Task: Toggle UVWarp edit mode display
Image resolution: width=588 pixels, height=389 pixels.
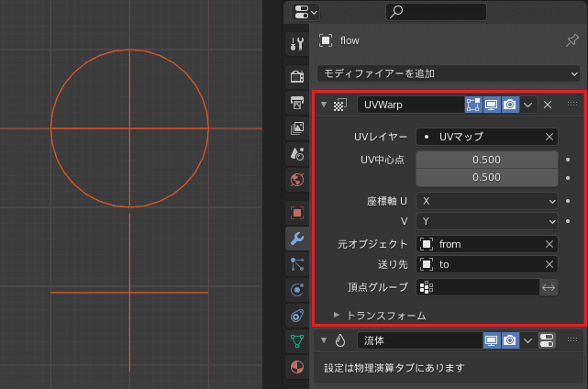Action: (473, 105)
